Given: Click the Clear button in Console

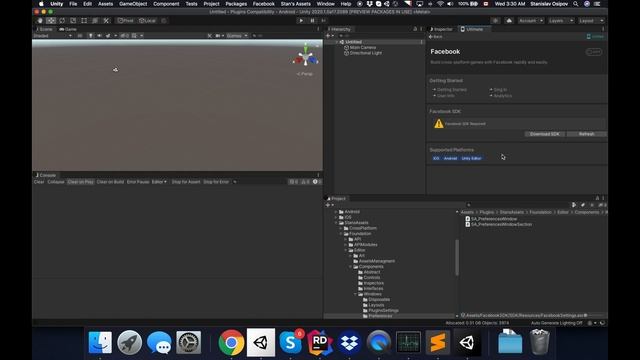Looking at the screenshot, I should (39, 182).
